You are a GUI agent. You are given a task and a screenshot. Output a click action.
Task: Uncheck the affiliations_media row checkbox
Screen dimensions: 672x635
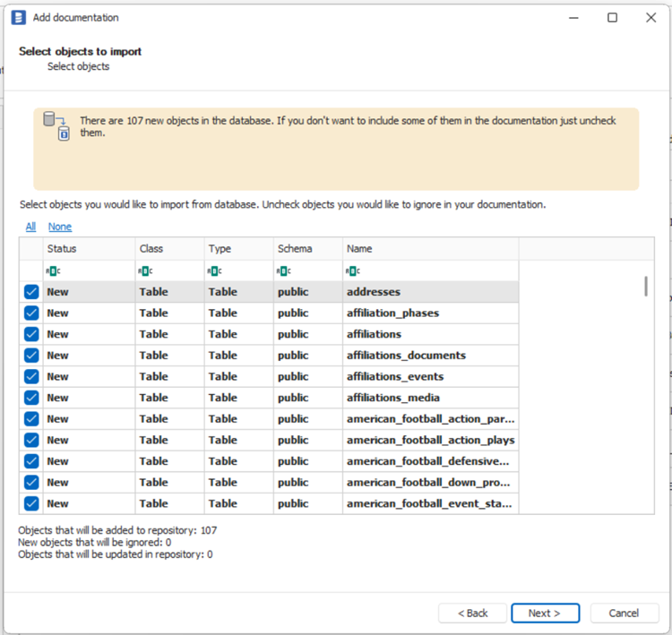pos(31,398)
